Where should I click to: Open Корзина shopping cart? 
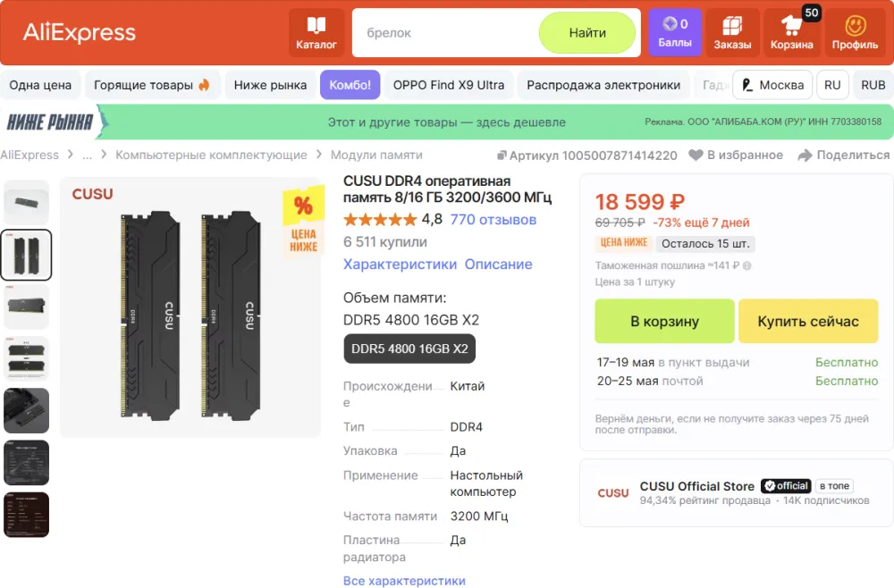coord(791,32)
